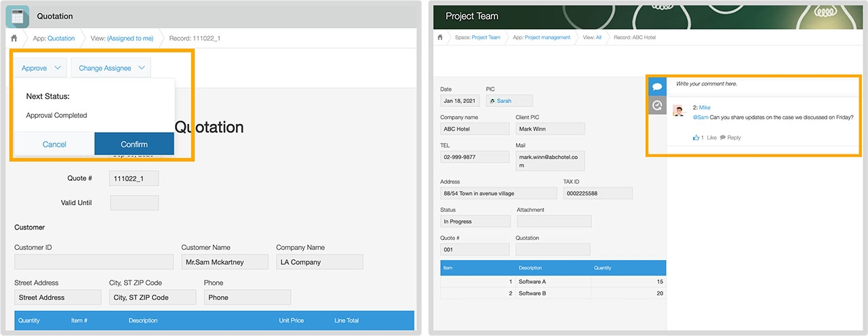Open the Quotation app breadcrumb link
868x336 pixels.
61,39
